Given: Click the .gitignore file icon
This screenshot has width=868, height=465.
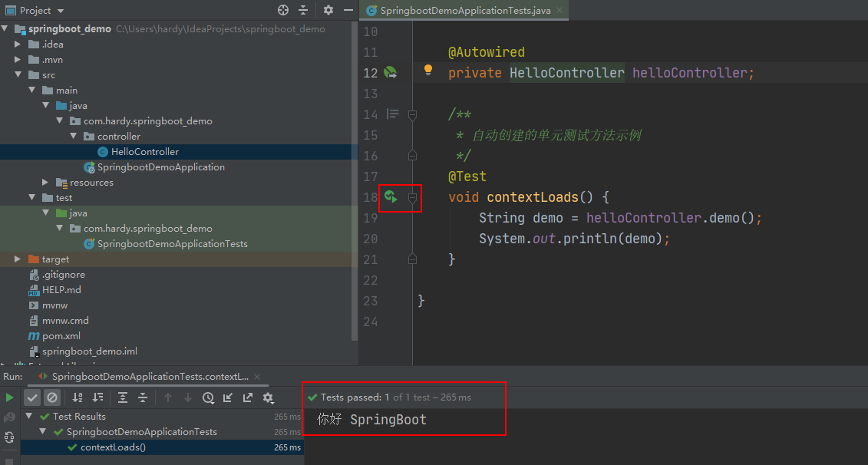Looking at the screenshot, I should [x=34, y=275].
